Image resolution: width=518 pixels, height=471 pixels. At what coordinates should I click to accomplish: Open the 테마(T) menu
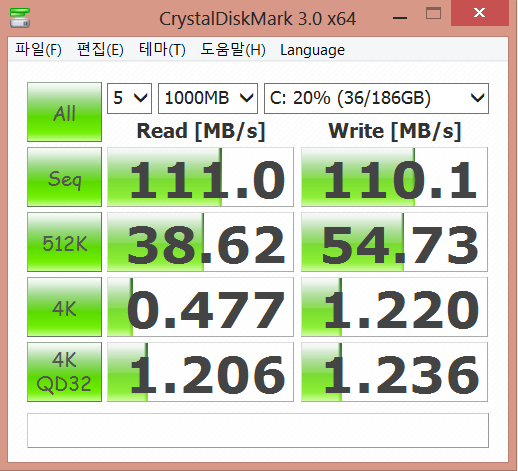162,50
